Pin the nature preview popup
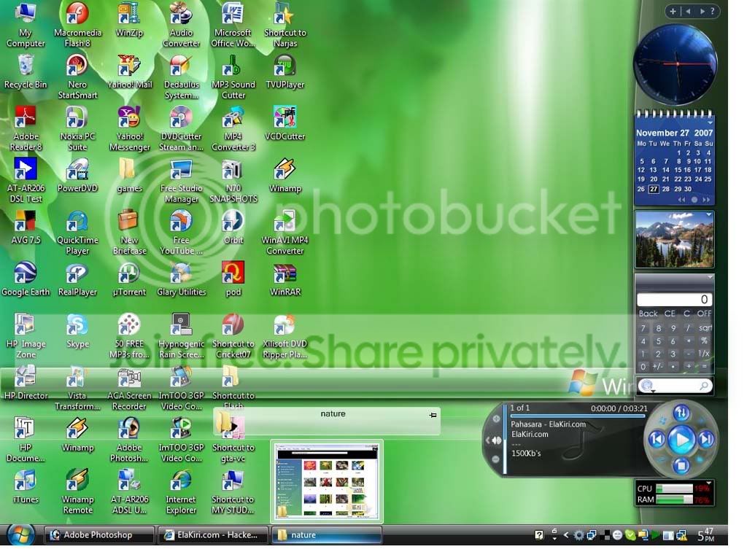The image size is (747, 560). point(433,415)
